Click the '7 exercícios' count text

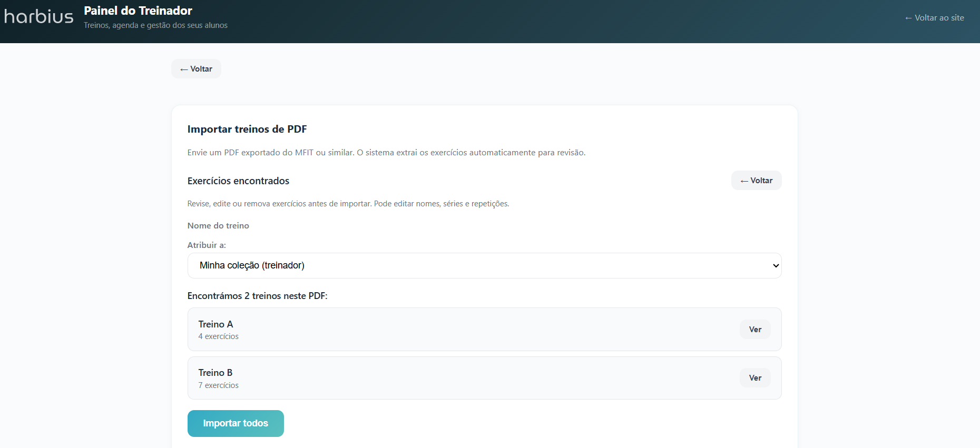218,385
